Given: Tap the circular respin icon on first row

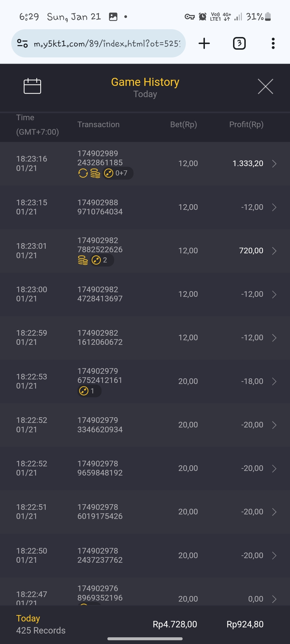Looking at the screenshot, I should coord(83,173).
